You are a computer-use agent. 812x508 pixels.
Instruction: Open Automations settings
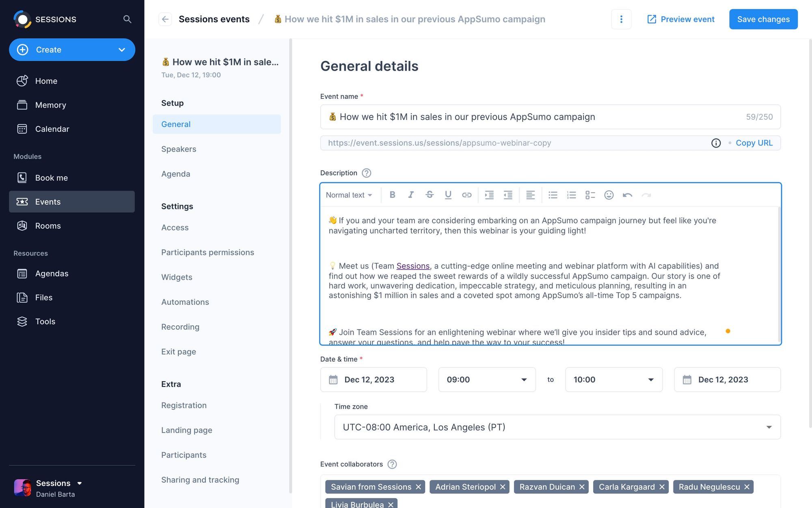pyautogui.click(x=217, y=302)
